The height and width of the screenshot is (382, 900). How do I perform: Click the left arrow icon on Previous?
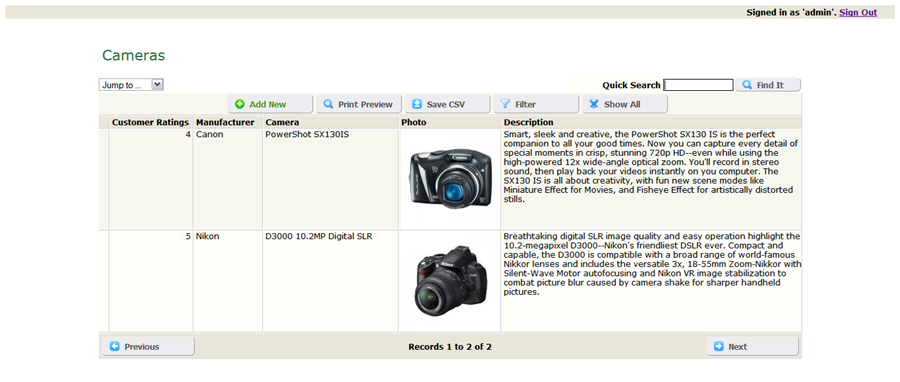(x=115, y=346)
